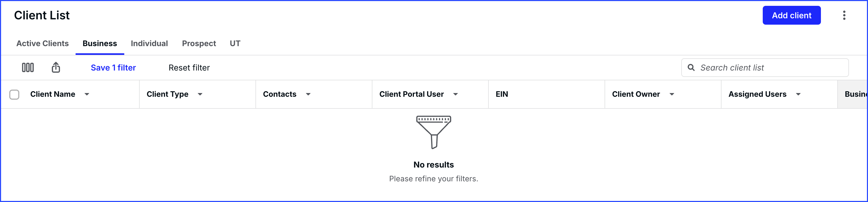Open the column chooser icon
Viewport: 868px width, 202px height.
[28, 68]
